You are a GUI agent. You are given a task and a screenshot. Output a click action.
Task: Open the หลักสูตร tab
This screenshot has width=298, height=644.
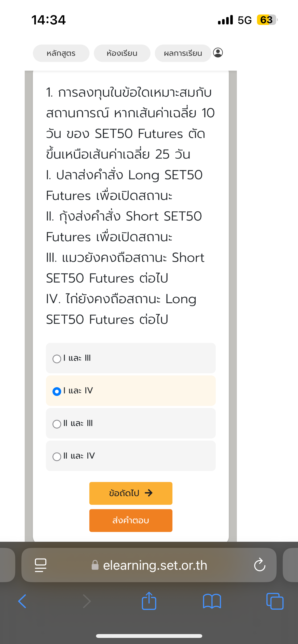pyautogui.click(x=61, y=53)
